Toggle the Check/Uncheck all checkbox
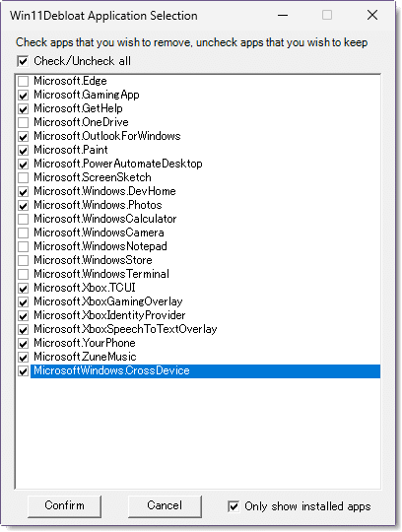The width and height of the screenshot is (402, 532). click(x=23, y=61)
